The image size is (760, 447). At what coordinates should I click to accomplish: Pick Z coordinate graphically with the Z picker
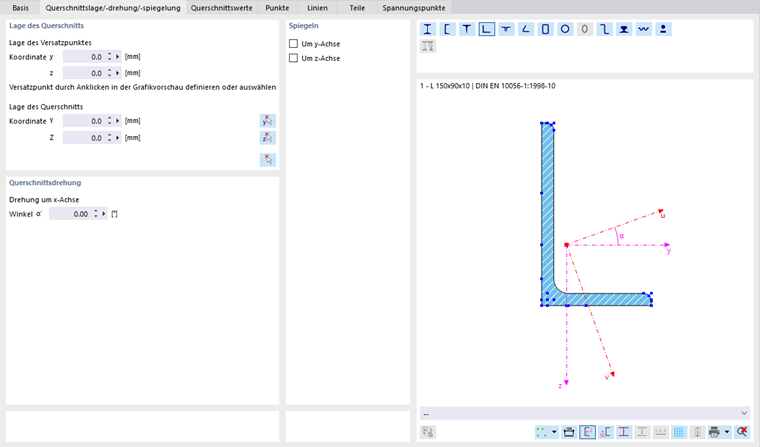tap(268, 138)
